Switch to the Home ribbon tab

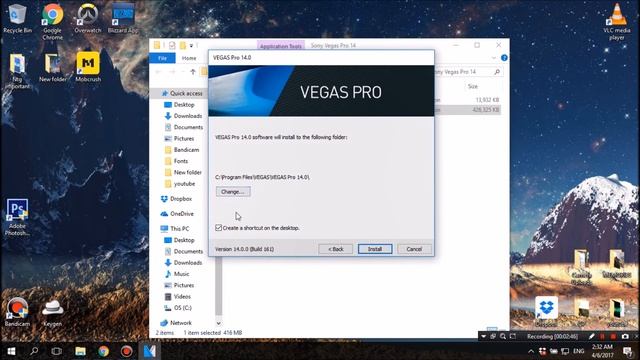pos(189,58)
